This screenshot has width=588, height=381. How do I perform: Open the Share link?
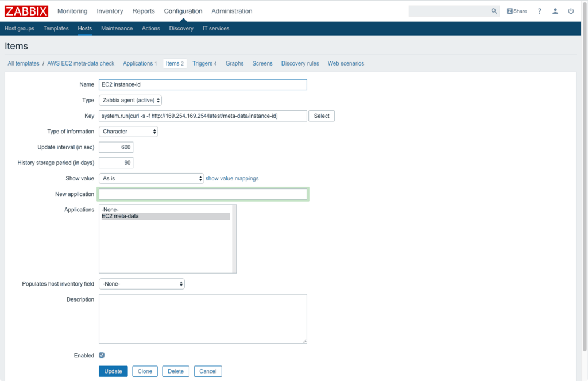click(x=517, y=11)
